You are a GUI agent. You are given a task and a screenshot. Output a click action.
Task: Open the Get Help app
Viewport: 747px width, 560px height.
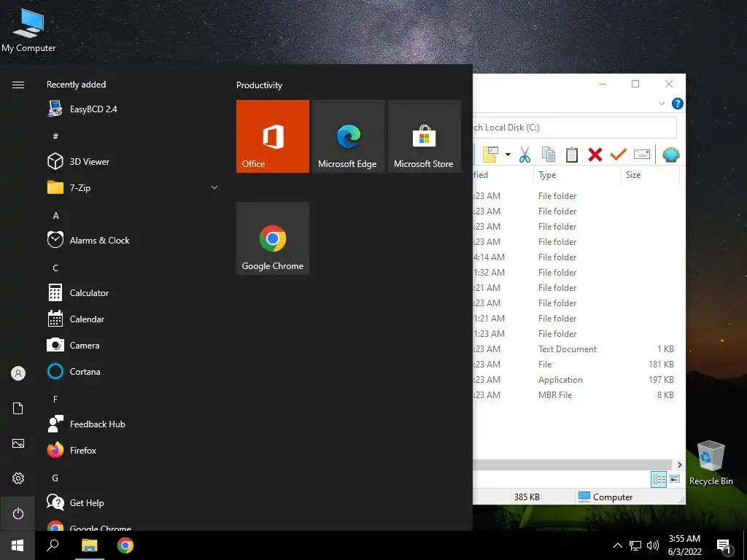[x=133, y=502]
